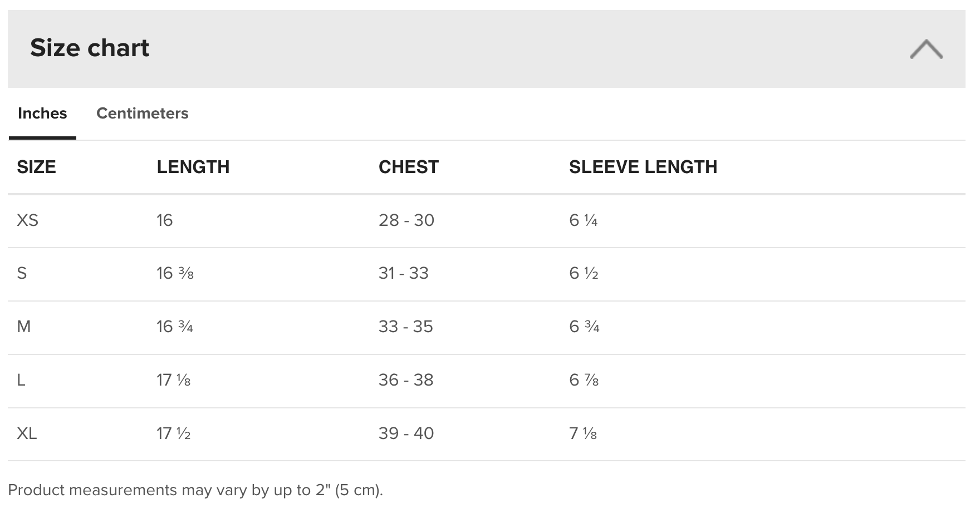Image resolution: width=980 pixels, height=513 pixels.
Task: Click the LENGTH column header
Action: (x=193, y=167)
